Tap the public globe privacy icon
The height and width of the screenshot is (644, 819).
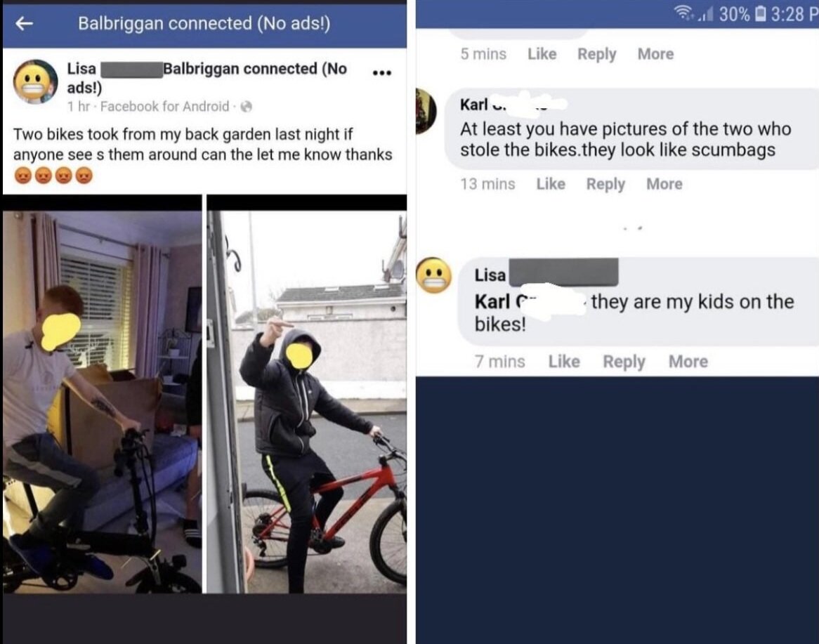[x=246, y=107]
